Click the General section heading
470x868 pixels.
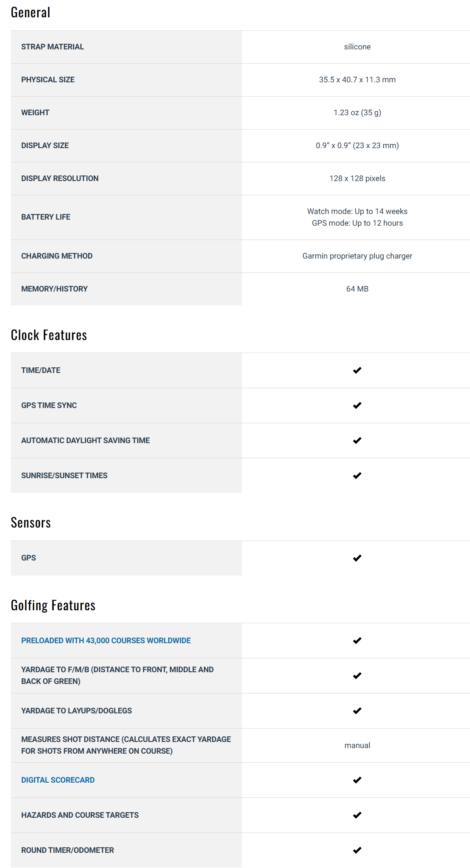tap(30, 13)
